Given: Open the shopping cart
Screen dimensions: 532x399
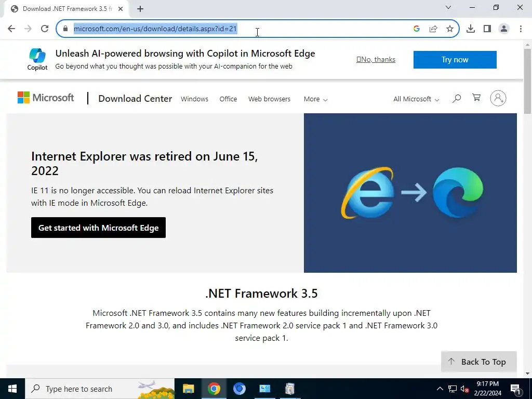Looking at the screenshot, I should pos(476,98).
